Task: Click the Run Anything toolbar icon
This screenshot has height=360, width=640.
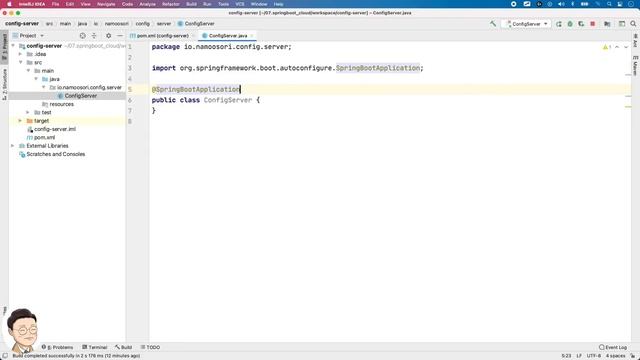Action: 622,24
